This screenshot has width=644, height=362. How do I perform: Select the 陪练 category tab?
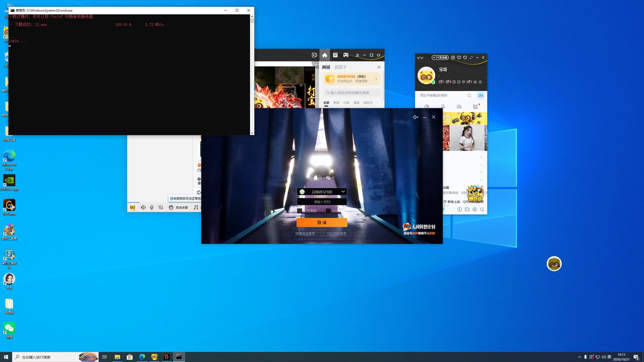pyautogui.click(x=336, y=103)
